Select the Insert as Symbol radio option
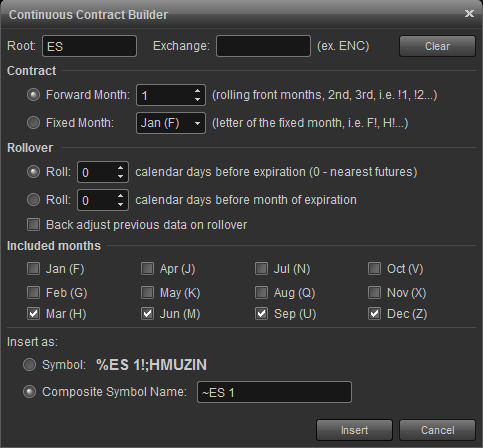 29,364
